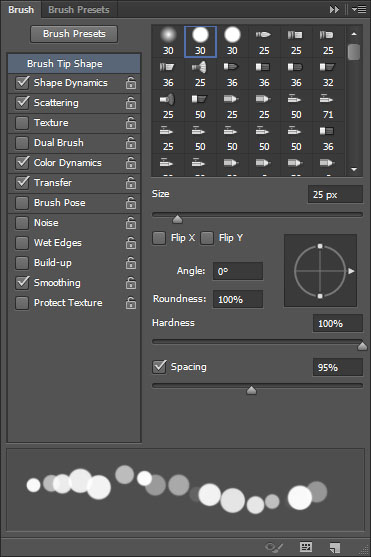Screen dimensions: 371x557
Task: Uncheck the Scattering option
Action: point(22,103)
